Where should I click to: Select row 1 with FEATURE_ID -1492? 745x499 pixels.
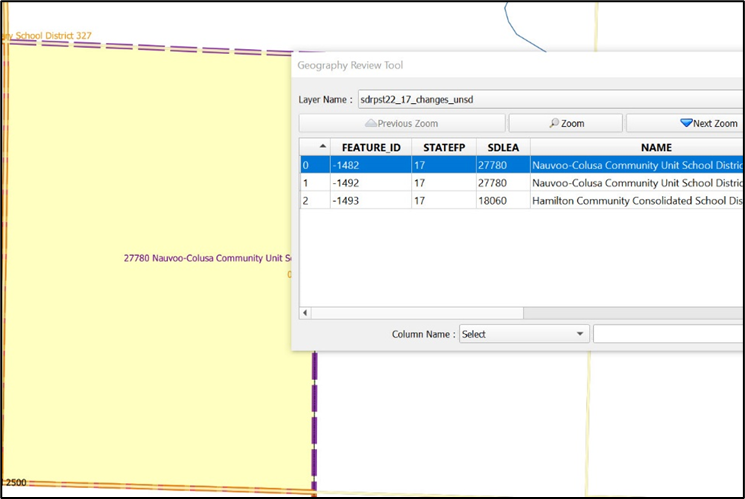coord(370,183)
